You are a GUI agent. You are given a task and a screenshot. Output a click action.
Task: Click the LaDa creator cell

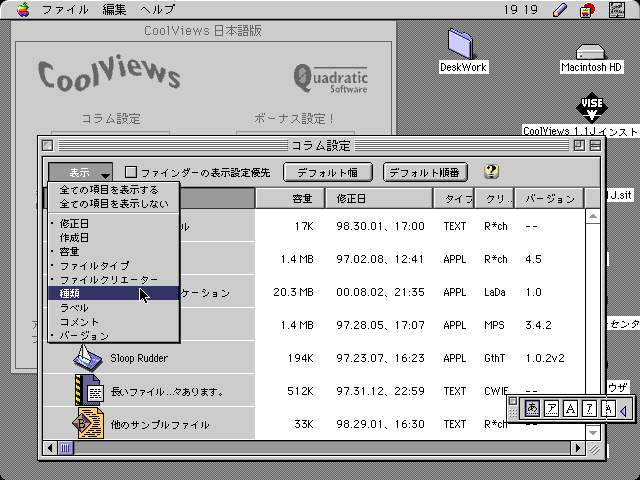pyautogui.click(x=495, y=292)
